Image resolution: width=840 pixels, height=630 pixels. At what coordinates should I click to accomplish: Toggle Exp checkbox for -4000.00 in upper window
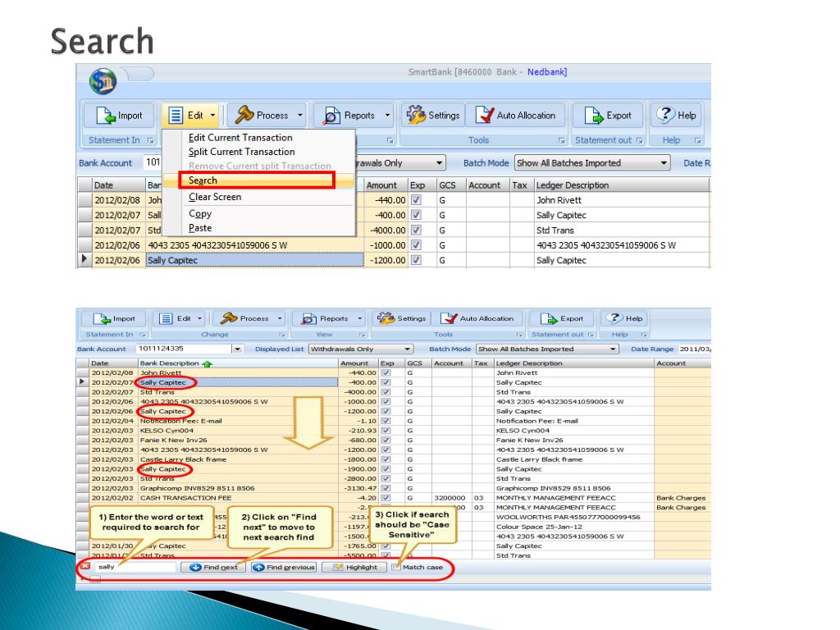pos(416,230)
